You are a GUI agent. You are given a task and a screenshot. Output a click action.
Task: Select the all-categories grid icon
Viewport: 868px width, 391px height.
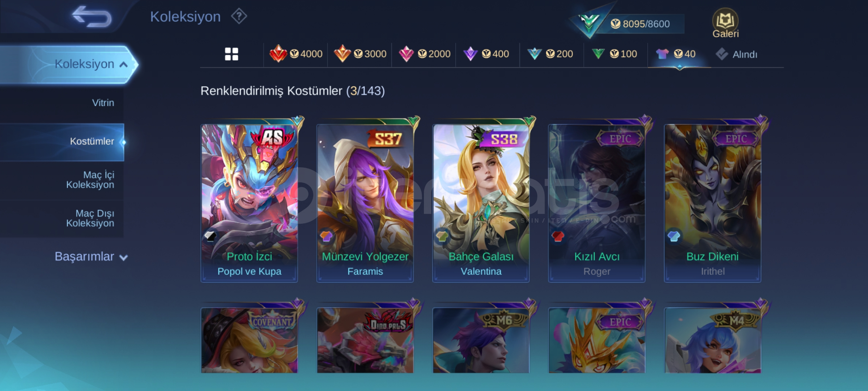[231, 54]
